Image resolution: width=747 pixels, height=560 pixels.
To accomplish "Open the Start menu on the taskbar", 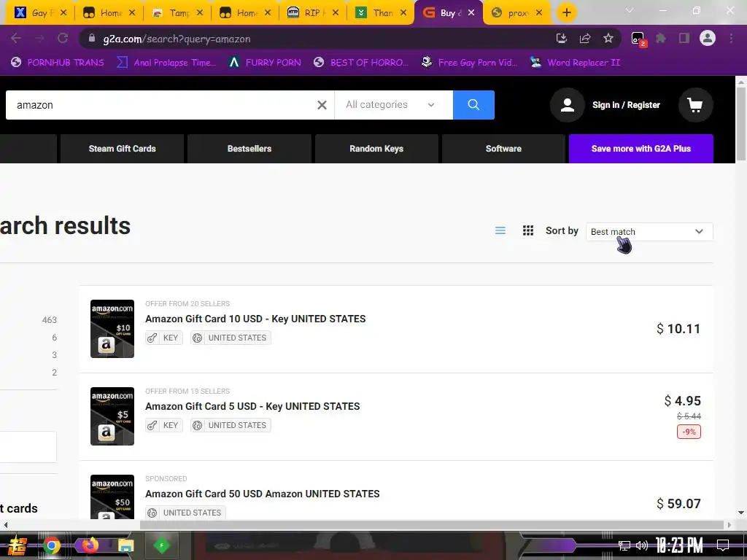I will tap(17, 545).
